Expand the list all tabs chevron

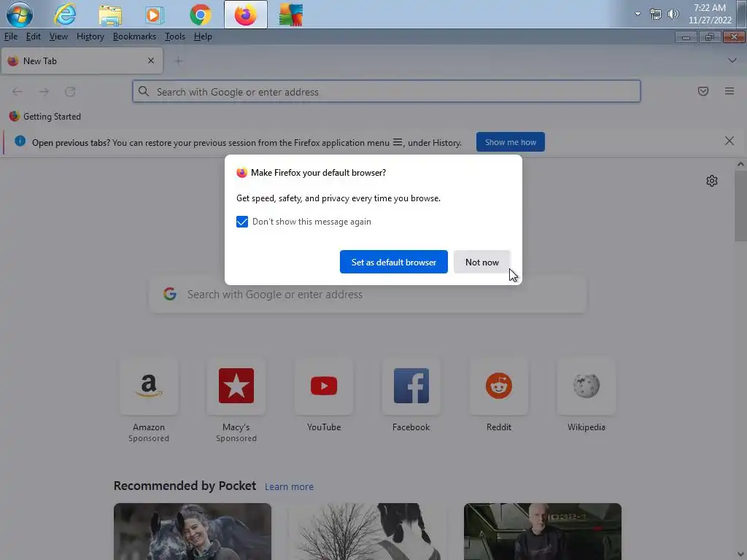click(x=732, y=61)
